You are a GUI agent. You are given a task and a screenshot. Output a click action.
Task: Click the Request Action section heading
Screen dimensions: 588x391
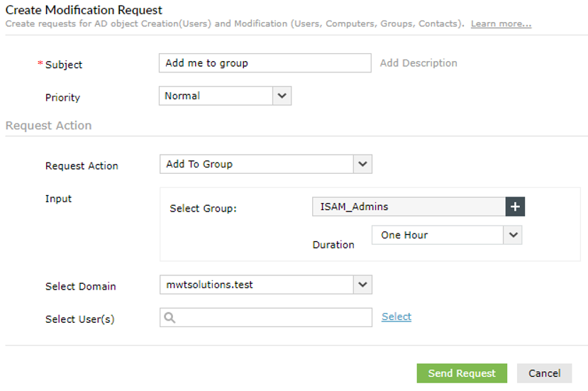pyautogui.click(x=48, y=126)
